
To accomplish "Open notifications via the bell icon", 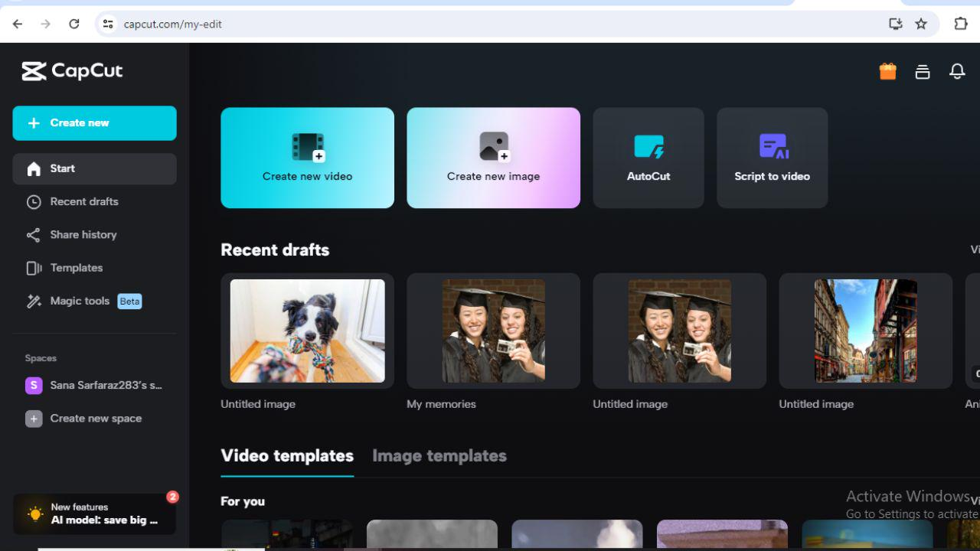I will [957, 70].
